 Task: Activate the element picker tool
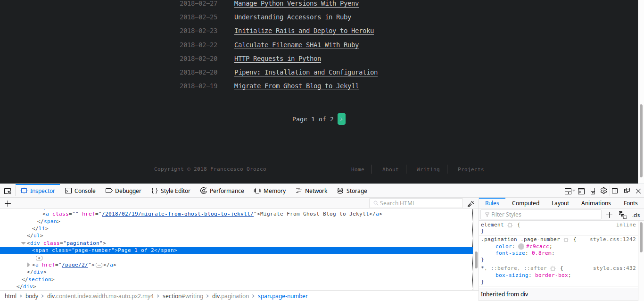[8, 191]
